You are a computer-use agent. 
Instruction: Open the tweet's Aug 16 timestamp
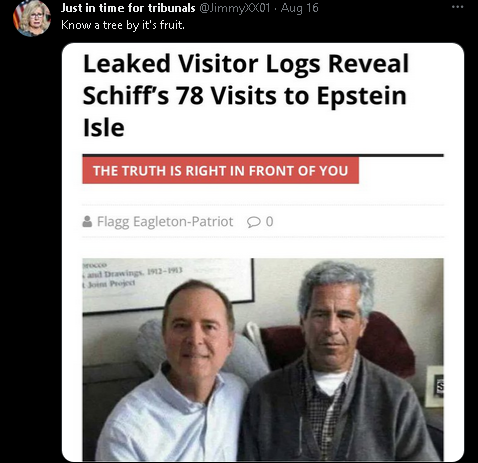[x=299, y=8]
